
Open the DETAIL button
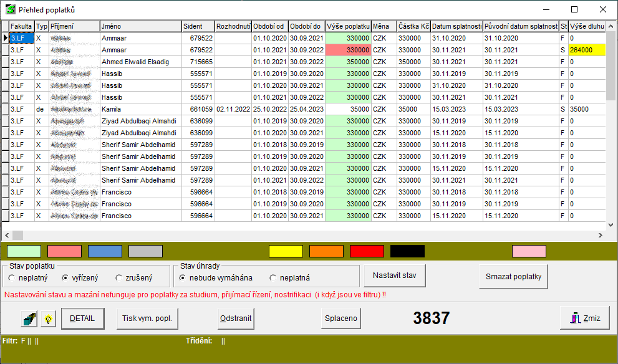point(82,318)
